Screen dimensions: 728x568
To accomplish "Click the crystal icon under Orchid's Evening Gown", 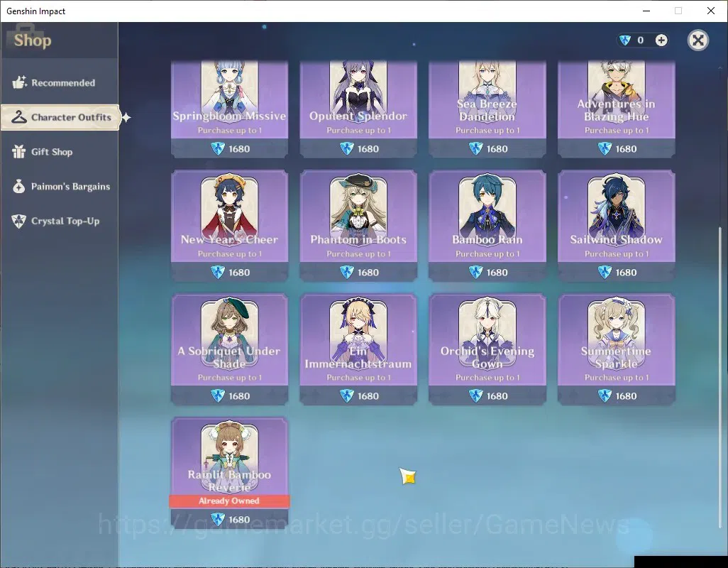I will tap(476, 395).
